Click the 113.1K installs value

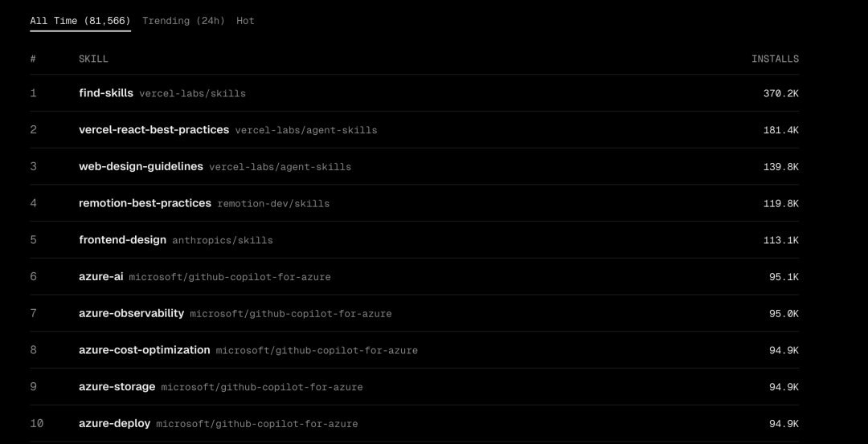tap(780, 241)
